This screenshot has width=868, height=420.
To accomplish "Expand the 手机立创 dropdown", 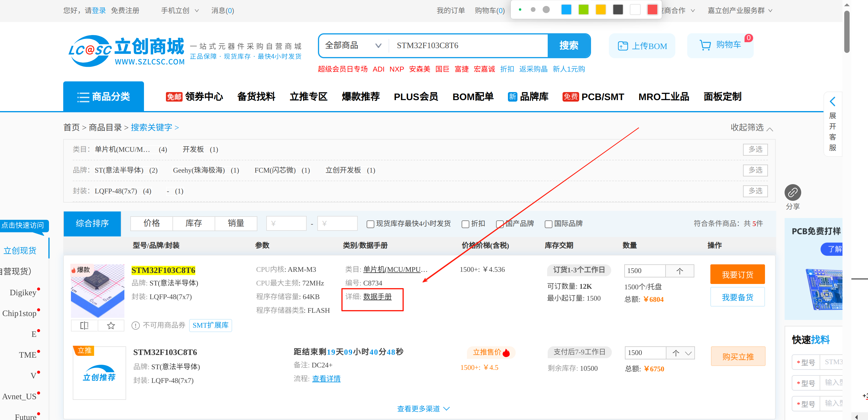I will pyautogui.click(x=180, y=10).
